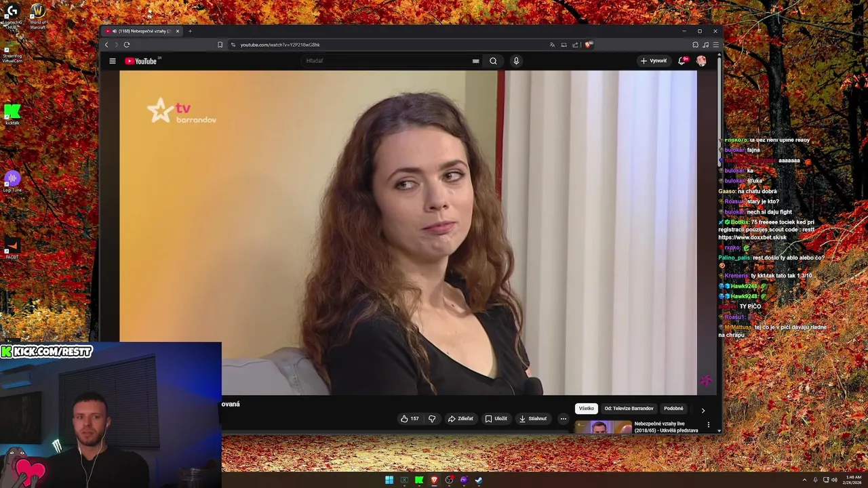The width and height of the screenshot is (868, 488).
Task: Open the Logi Tune desktop shortcut
Action: (12, 181)
